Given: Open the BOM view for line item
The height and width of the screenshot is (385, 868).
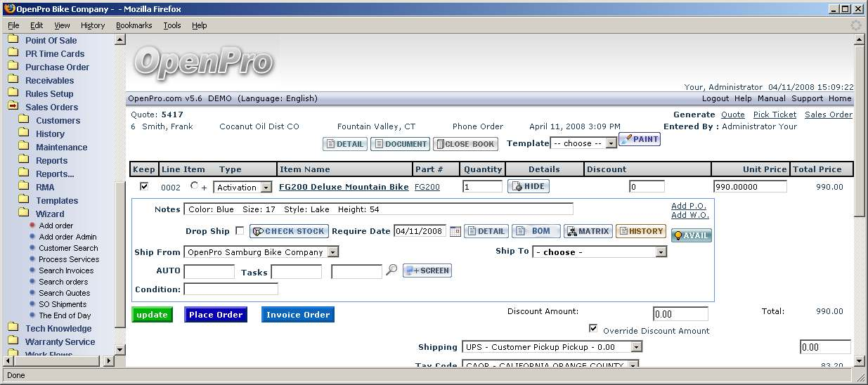Looking at the screenshot, I should point(536,231).
